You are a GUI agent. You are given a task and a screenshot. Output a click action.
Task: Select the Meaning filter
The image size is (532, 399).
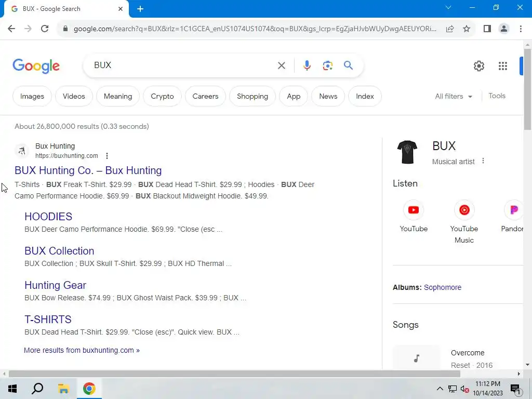coord(118,96)
